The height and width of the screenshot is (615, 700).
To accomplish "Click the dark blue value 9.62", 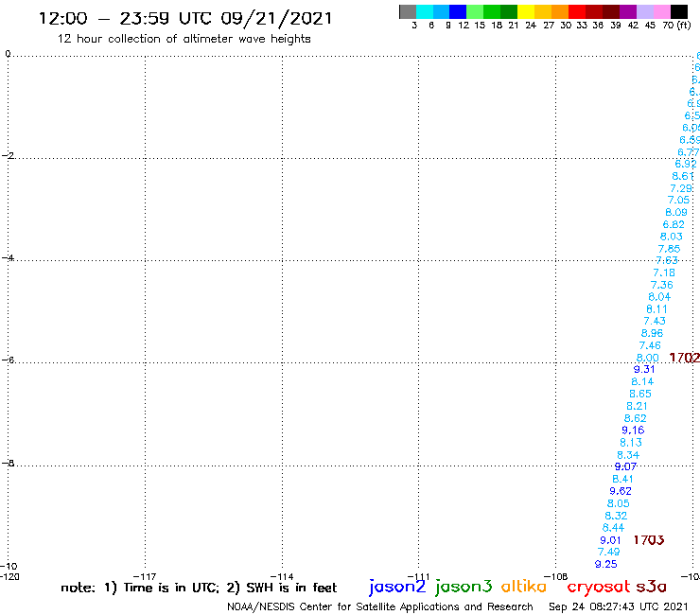I will (x=621, y=491).
